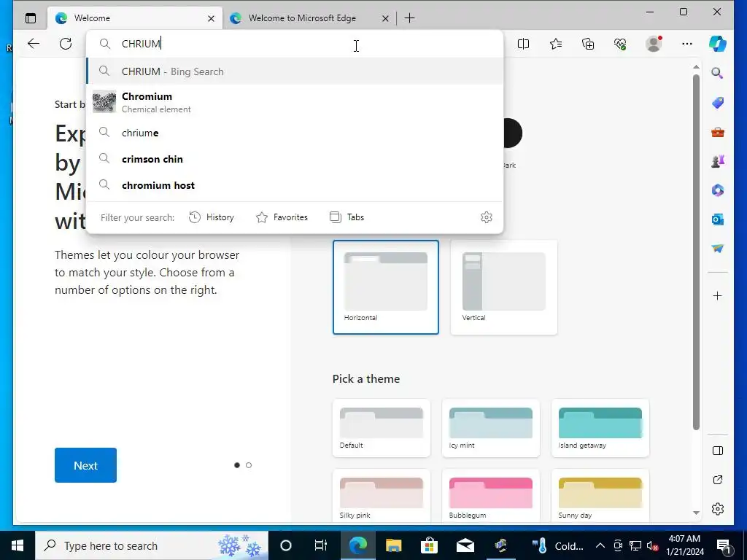The width and height of the screenshot is (747, 560).
Task: Click the page vertical scrollbar thumb
Action: point(696,252)
